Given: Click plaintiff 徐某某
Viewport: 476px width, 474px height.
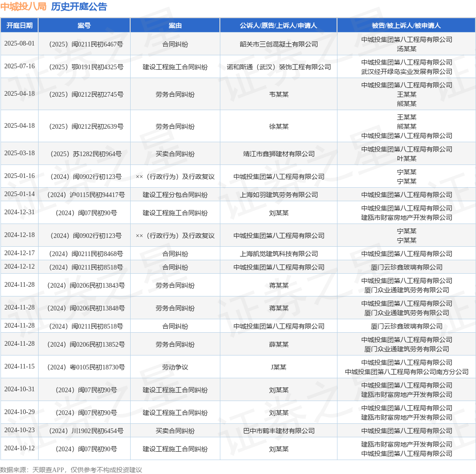Looking at the screenshot, I should (279, 126).
